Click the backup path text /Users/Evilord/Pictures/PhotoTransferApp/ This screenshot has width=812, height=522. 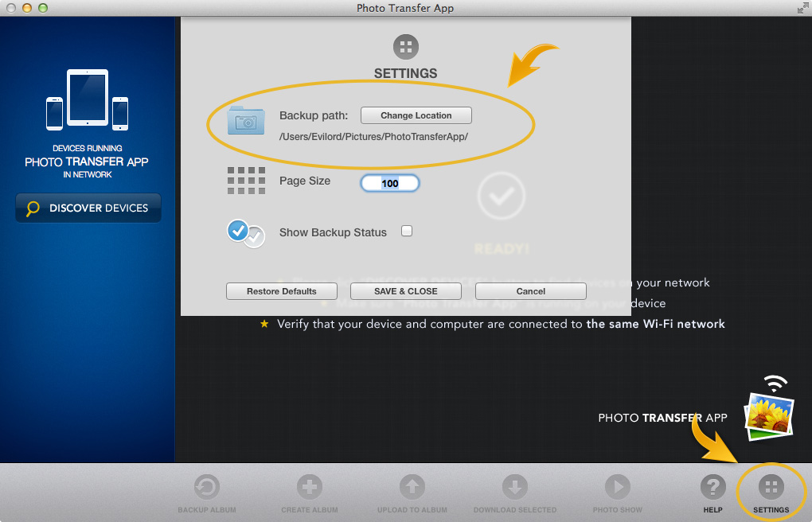coord(373,137)
